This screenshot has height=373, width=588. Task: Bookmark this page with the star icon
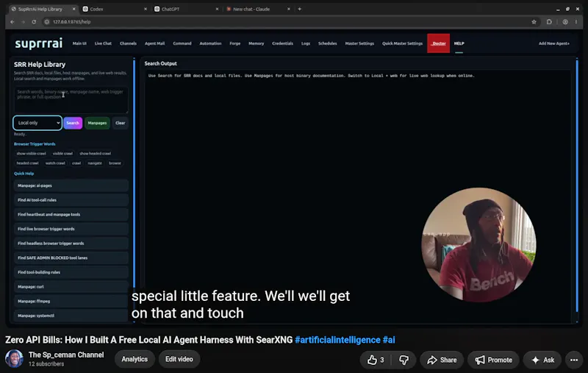(534, 22)
